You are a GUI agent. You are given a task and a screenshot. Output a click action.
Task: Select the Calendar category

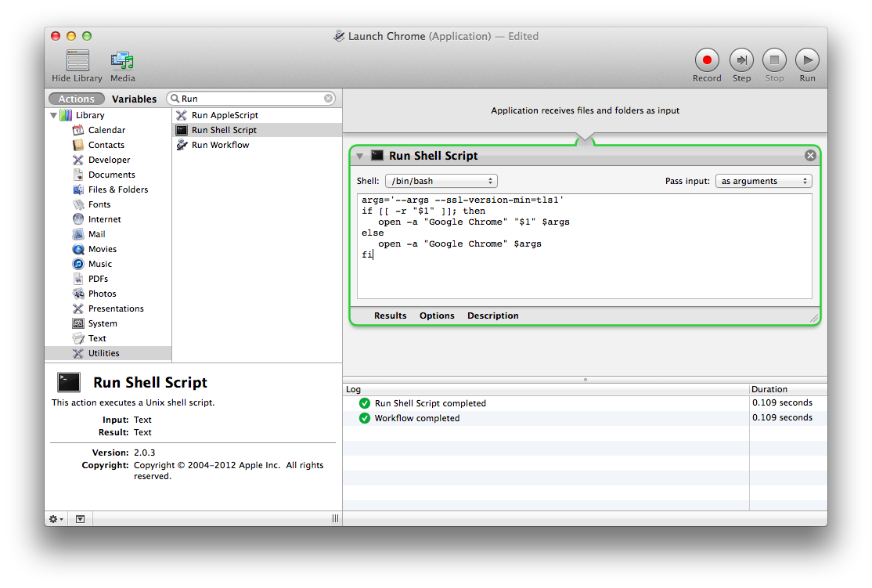point(106,130)
